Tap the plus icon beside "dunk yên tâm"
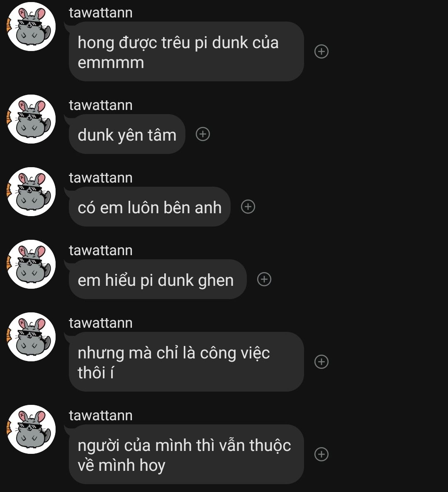 203,134
